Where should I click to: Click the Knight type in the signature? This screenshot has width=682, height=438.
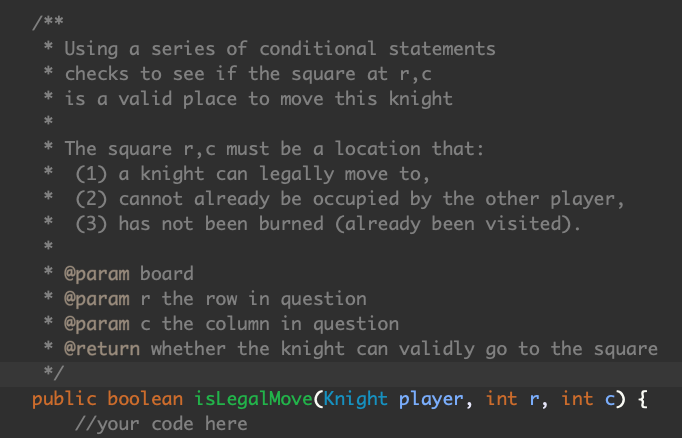pos(355,399)
